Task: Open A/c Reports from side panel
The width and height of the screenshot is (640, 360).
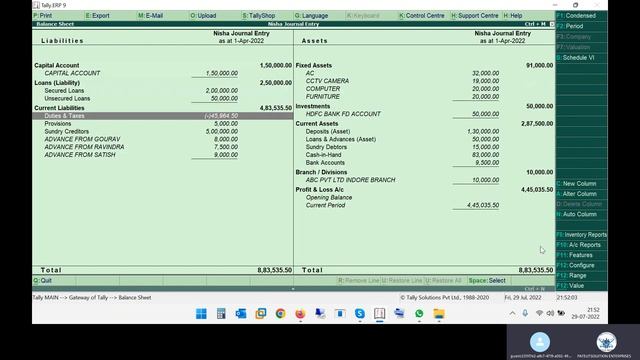Action: click(x=581, y=245)
